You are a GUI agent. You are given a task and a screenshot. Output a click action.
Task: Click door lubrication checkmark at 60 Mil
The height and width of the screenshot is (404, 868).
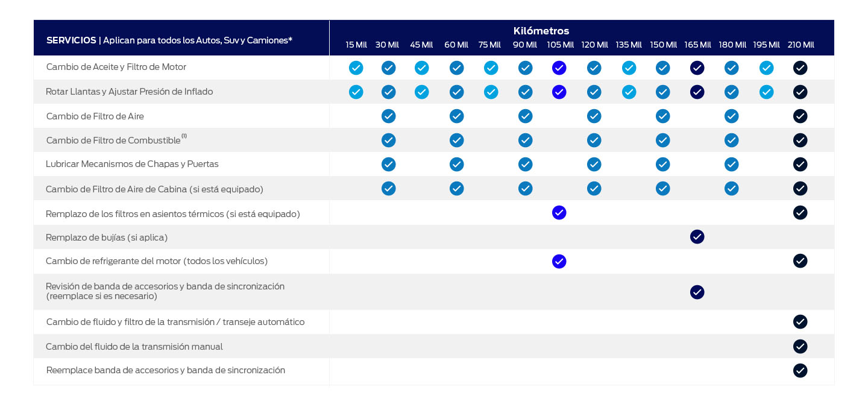456,164
